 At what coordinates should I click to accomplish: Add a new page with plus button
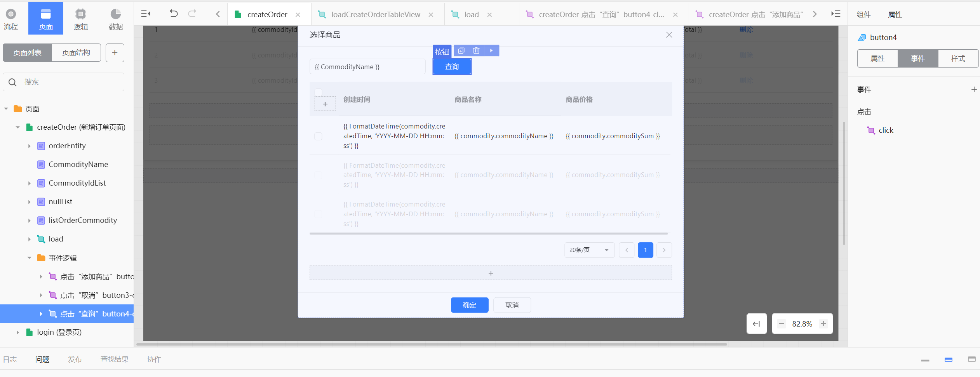(x=115, y=53)
